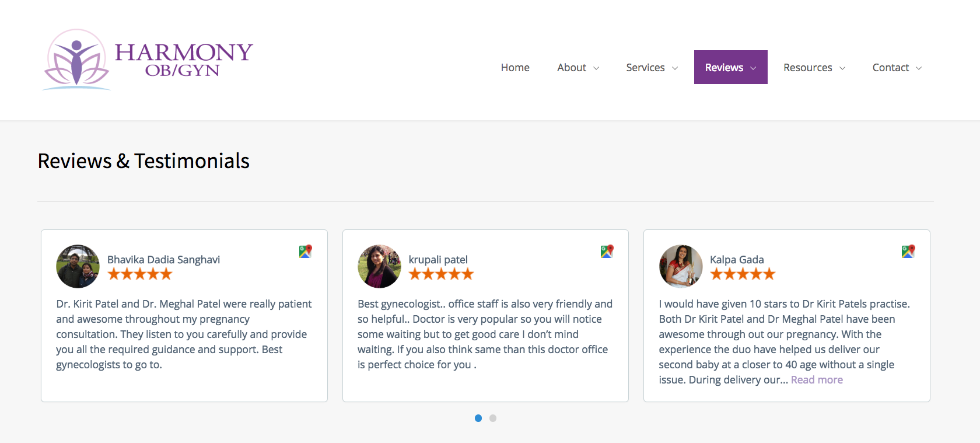Image resolution: width=980 pixels, height=443 pixels.
Task: Open Google Maps icon on krupali patel's review
Action: tap(607, 252)
